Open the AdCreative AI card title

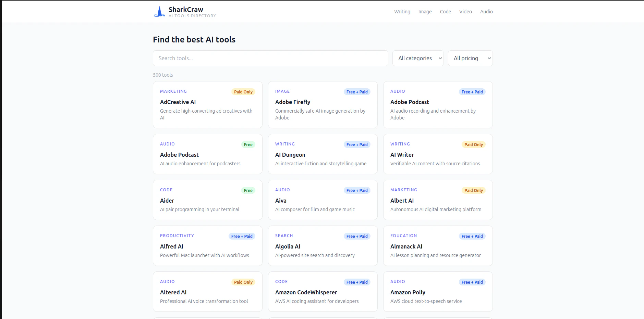pyautogui.click(x=178, y=102)
